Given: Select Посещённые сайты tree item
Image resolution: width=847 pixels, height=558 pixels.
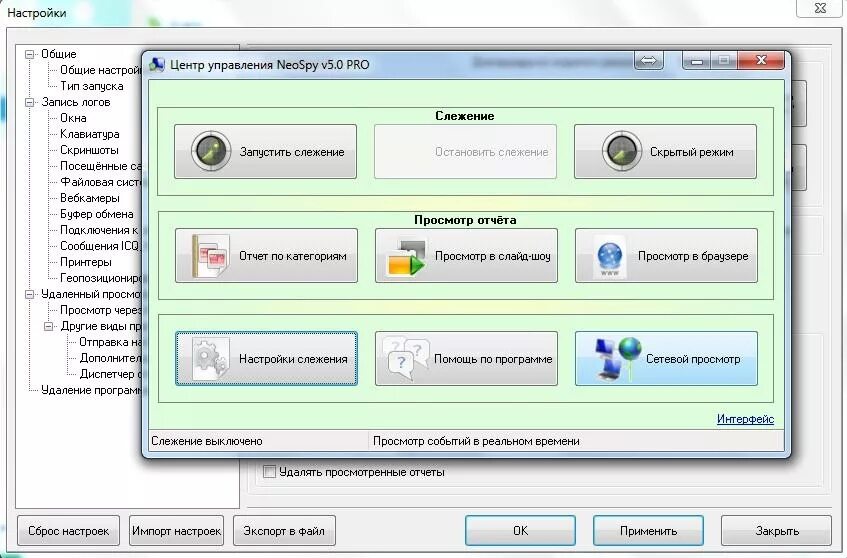Looking at the screenshot, I should tap(100, 166).
